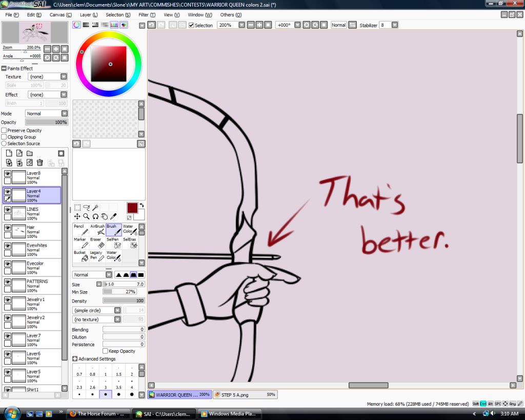Screen dimensions: 525x420
Task: Hide the PATTERNS layer
Action: [7, 282]
